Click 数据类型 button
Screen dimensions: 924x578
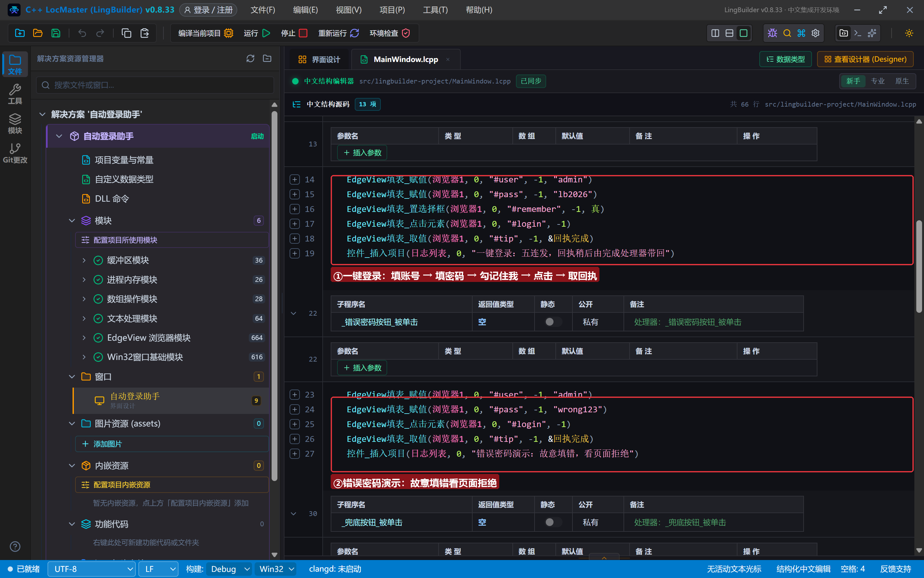point(785,59)
